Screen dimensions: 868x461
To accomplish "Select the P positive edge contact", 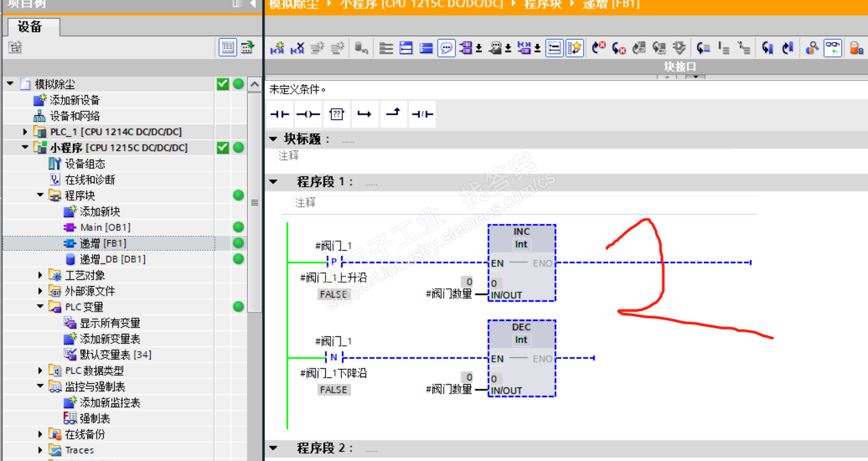I will point(334,261).
